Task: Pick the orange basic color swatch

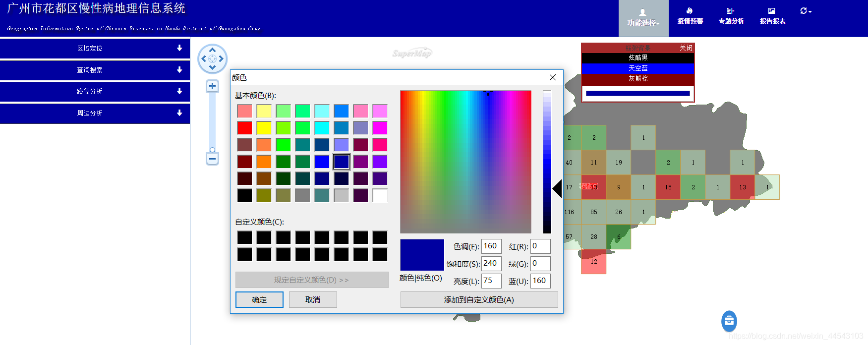Action: (264, 162)
